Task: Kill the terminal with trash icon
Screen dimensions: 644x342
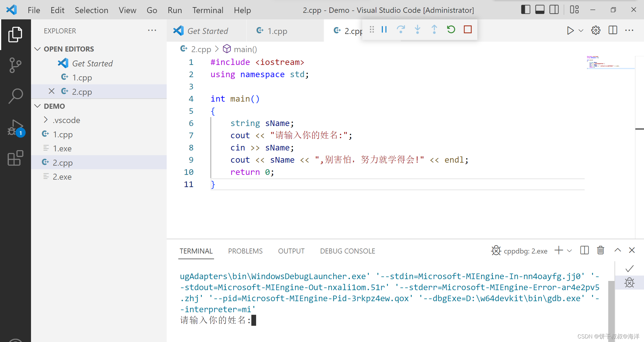Action: 600,250
